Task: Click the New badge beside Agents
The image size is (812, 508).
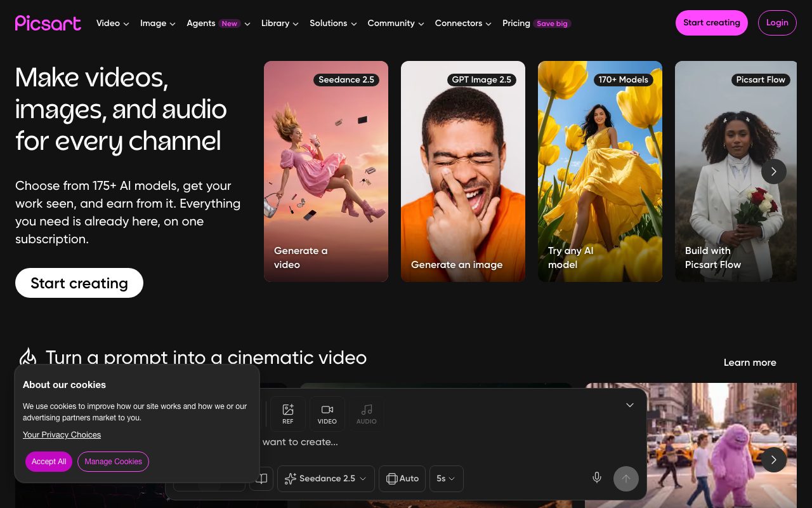Action: click(x=230, y=23)
